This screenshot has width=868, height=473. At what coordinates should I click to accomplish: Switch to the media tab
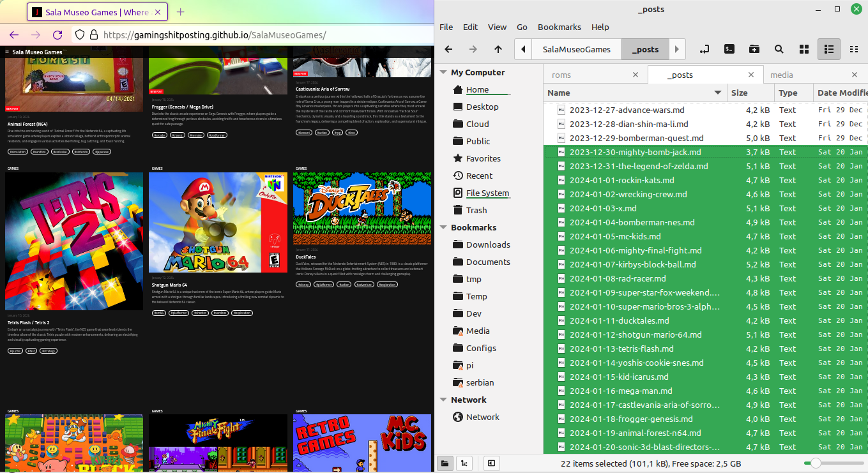tap(781, 75)
